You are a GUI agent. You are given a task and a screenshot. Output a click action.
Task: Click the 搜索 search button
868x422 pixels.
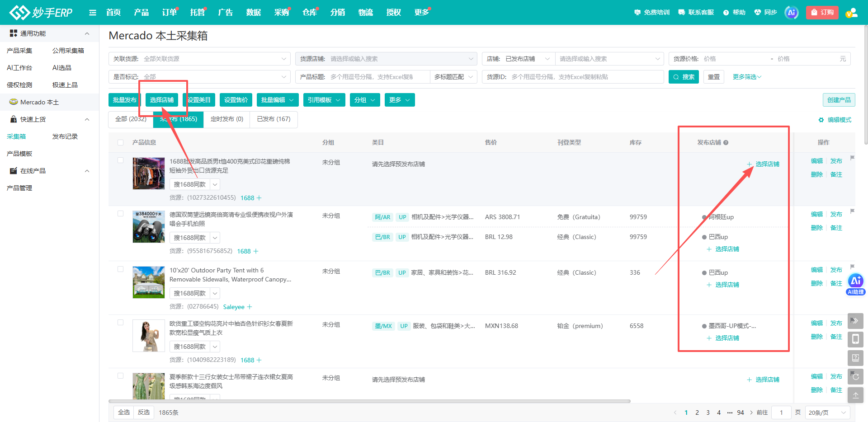(684, 77)
